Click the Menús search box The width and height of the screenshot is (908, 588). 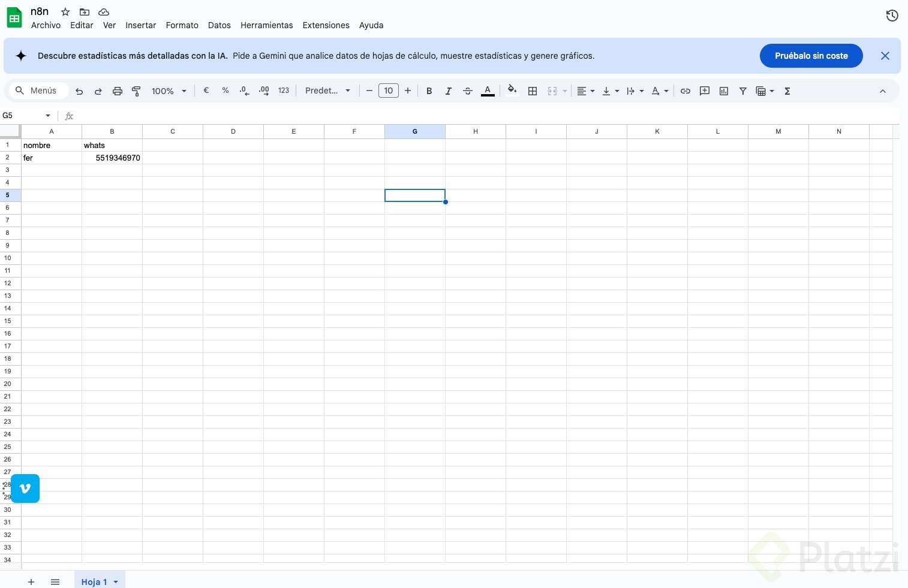pos(40,91)
